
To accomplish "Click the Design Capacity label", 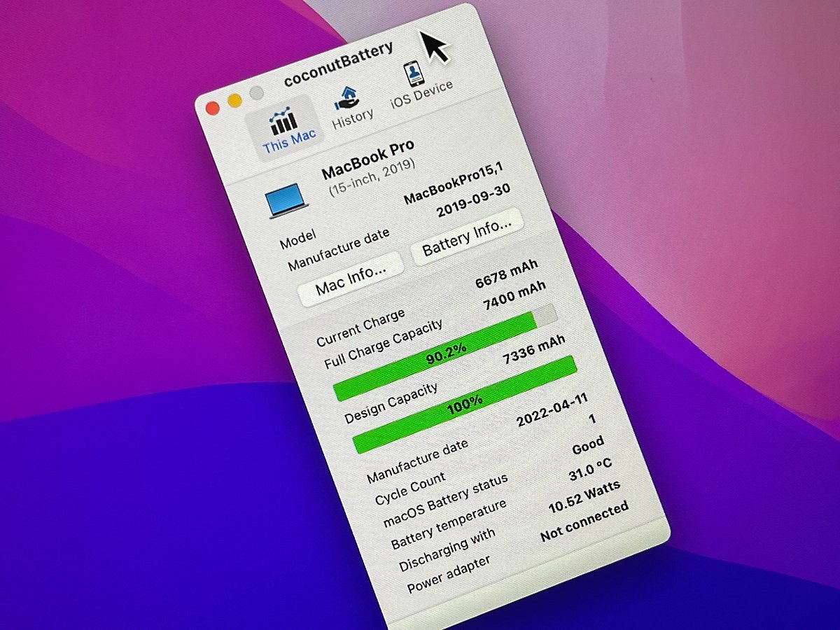I will click(392, 402).
